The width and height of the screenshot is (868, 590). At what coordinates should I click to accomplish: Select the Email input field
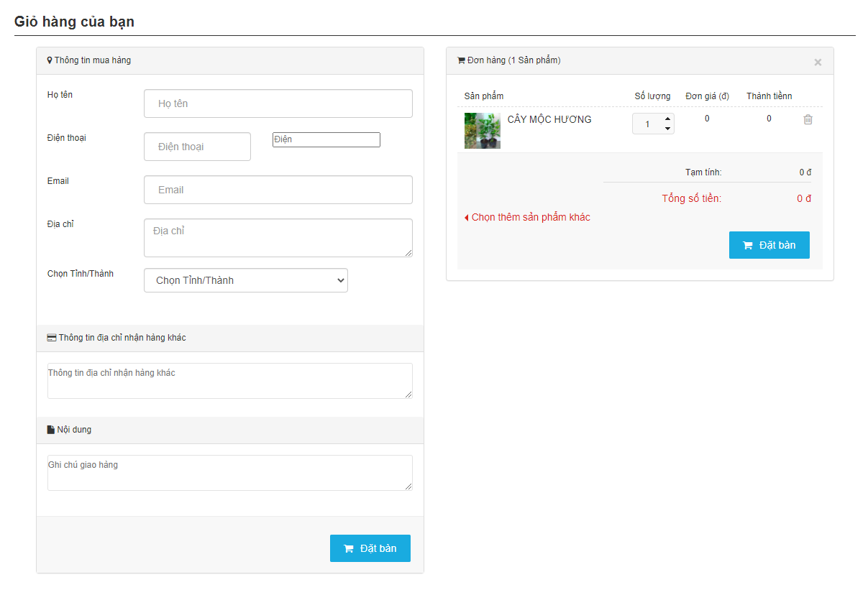pos(278,190)
